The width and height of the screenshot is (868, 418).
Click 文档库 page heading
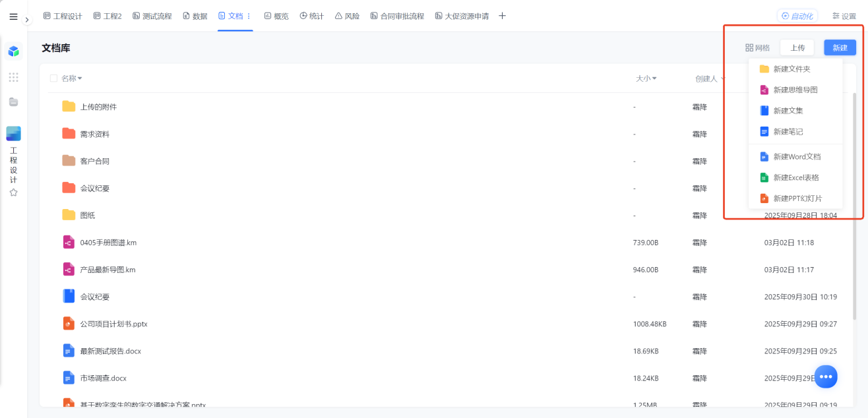click(56, 48)
